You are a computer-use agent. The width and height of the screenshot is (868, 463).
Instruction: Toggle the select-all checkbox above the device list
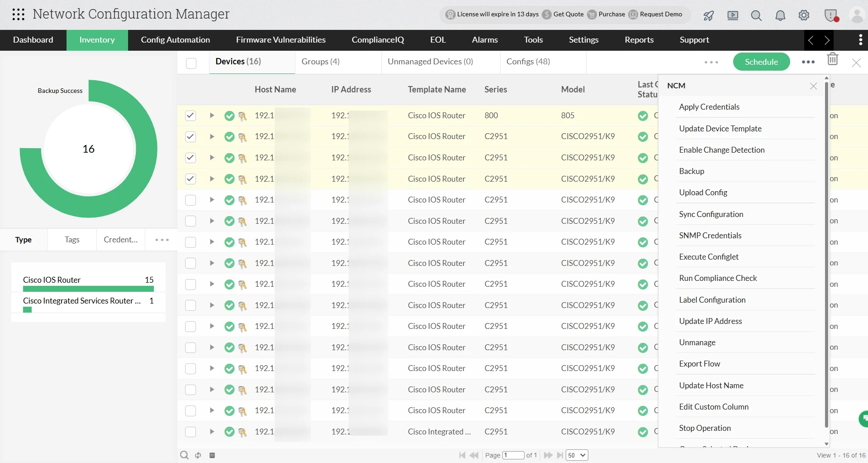point(191,63)
